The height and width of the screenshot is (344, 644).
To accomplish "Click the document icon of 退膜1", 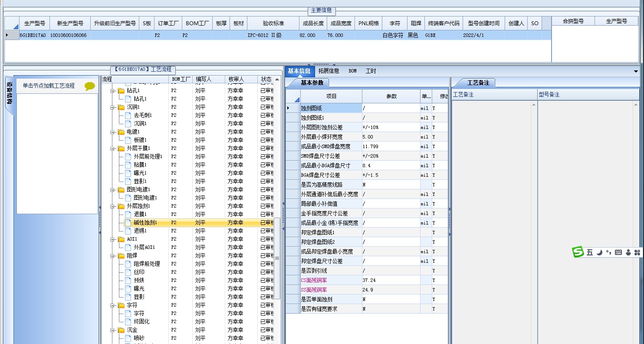I will click(128, 214).
